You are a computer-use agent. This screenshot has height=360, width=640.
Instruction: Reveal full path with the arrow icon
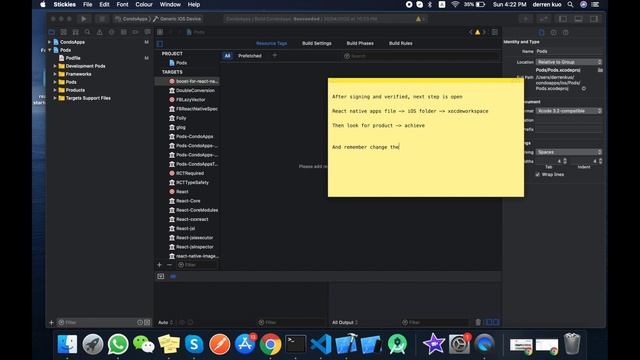(584, 89)
